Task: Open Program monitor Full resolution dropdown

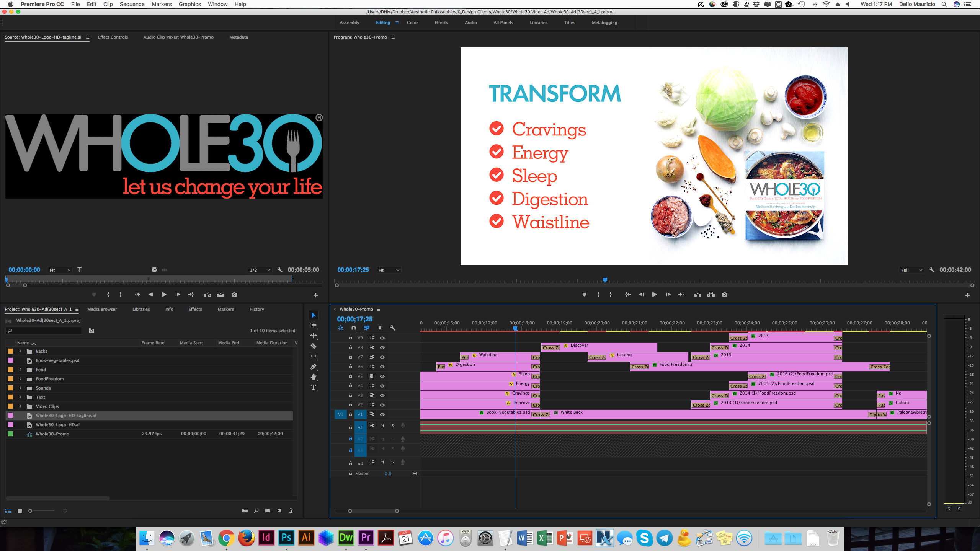Action: coord(911,270)
